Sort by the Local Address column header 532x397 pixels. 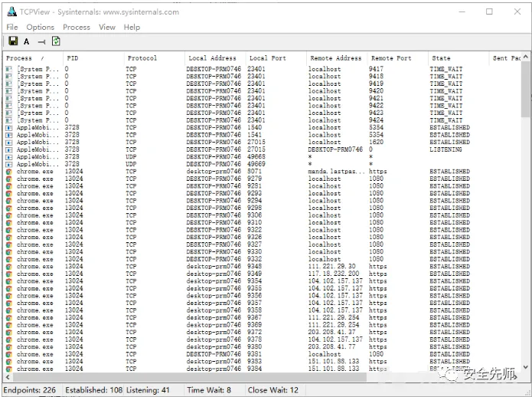point(215,58)
